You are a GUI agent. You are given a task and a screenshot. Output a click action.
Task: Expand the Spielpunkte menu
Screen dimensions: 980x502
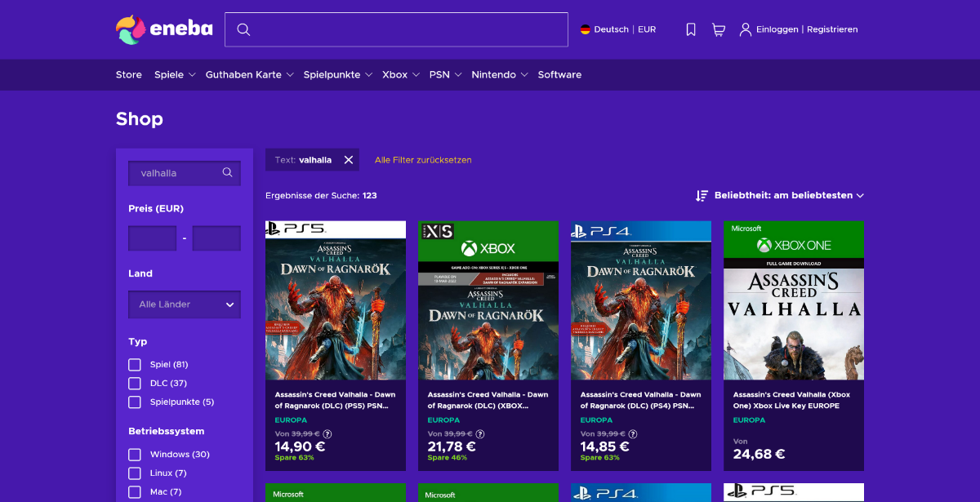[x=337, y=74]
